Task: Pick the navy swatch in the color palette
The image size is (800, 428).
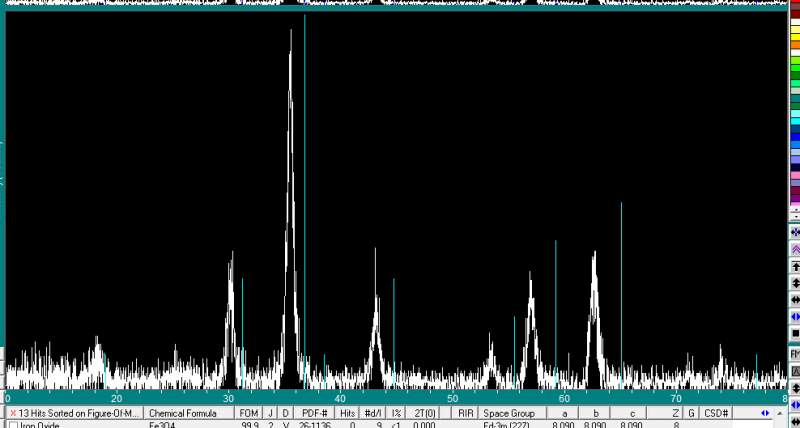Action: coord(794,167)
